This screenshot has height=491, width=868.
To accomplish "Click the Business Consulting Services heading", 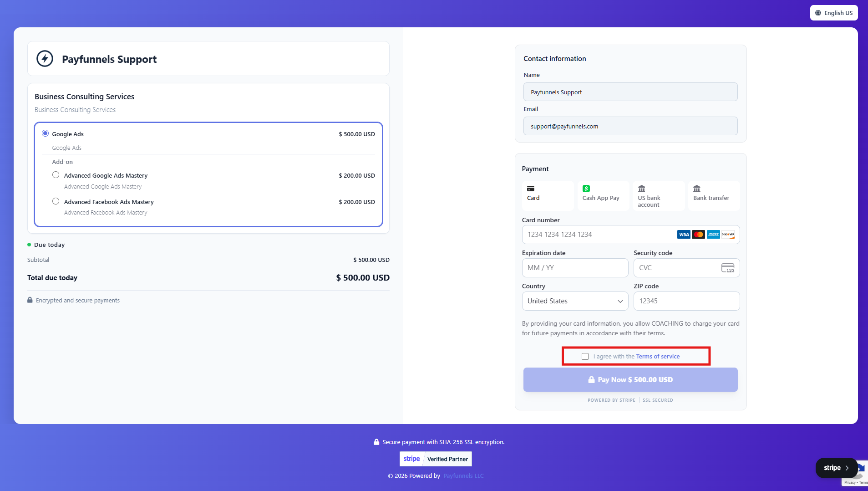I will [x=84, y=97].
